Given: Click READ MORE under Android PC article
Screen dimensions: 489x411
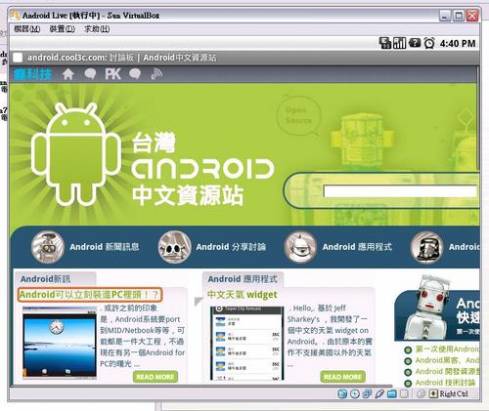Looking at the screenshot, I should coord(155,377).
